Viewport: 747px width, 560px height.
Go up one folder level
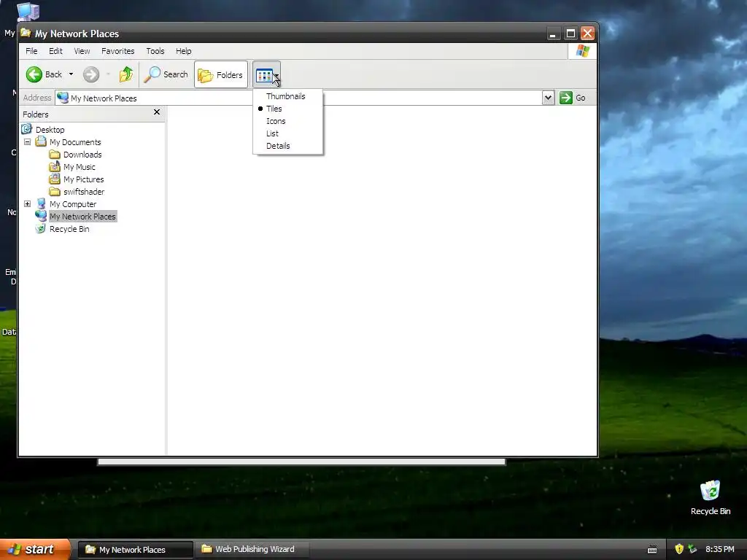coord(126,74)
